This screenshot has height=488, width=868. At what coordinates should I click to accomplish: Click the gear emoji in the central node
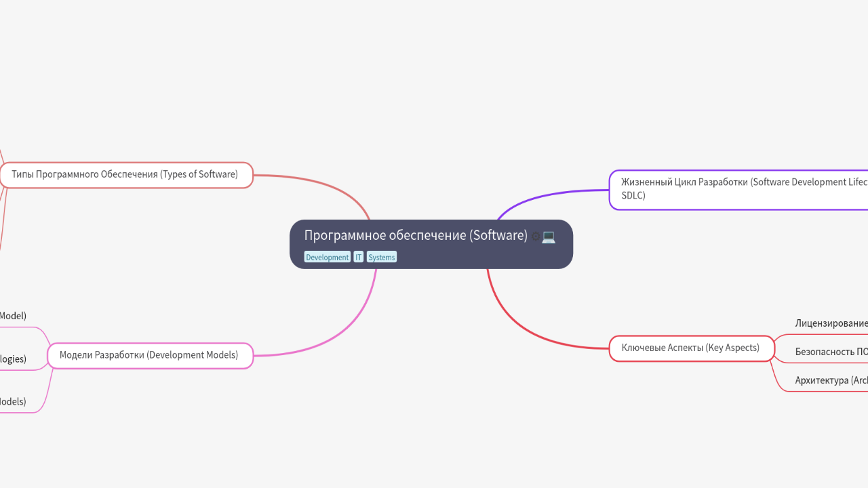[x=535, y=237]
